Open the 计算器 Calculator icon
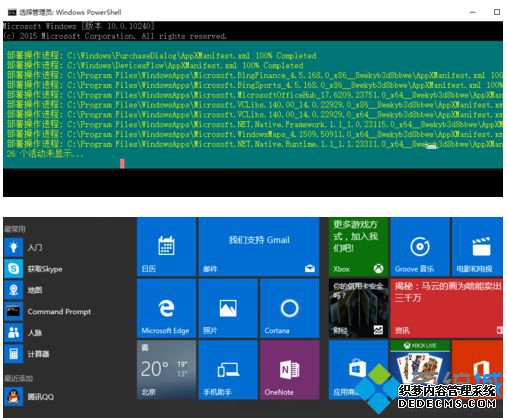This screenshot has height=418, width=507. pos(13,354)
